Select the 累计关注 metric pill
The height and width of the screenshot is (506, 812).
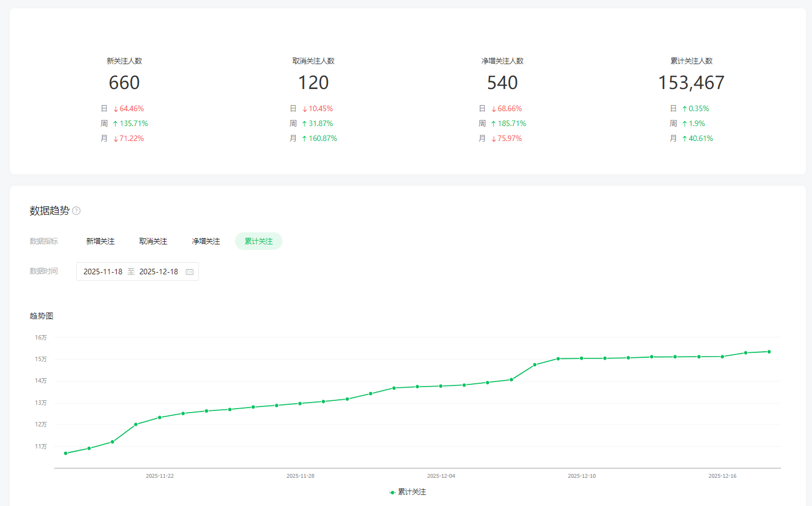[259, 241]
